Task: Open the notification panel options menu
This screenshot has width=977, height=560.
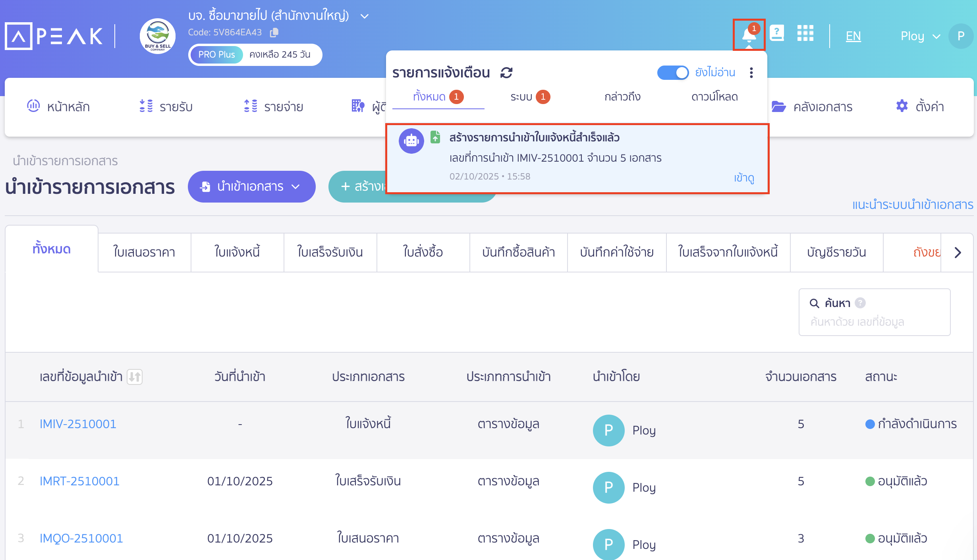Action: coord(751,73)
